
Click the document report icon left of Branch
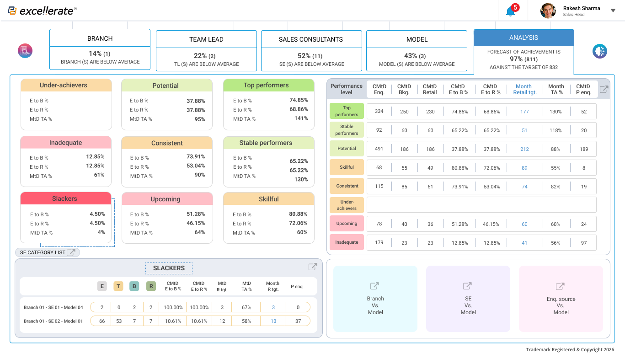pyautogui.click(x=25, y=51)
